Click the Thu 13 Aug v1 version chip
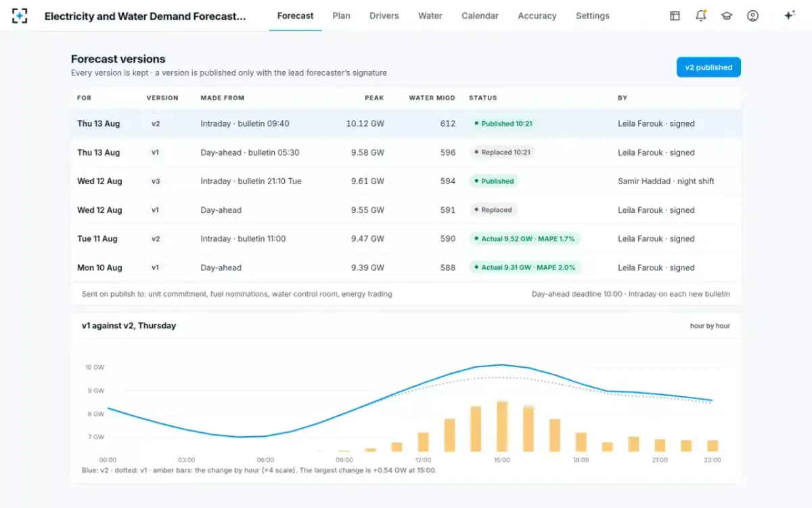Viewport: 812px width, 508px height. 155,152
